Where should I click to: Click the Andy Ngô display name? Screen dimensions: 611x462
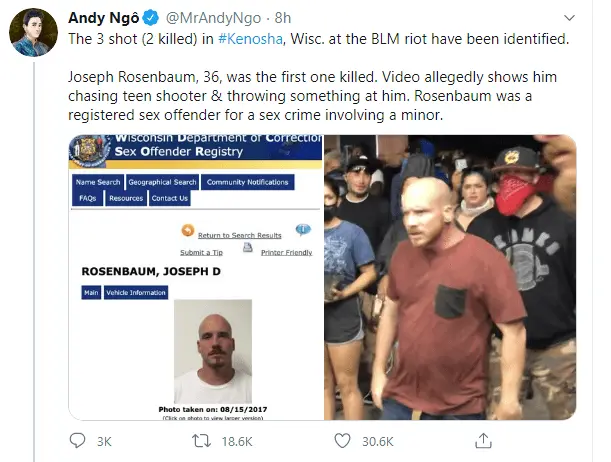tap(104, 18)
